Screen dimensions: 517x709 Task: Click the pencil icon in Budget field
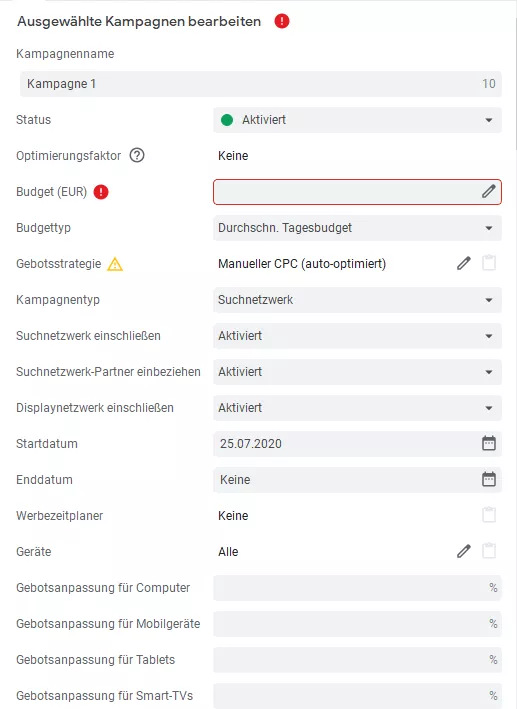coord(489,191)
